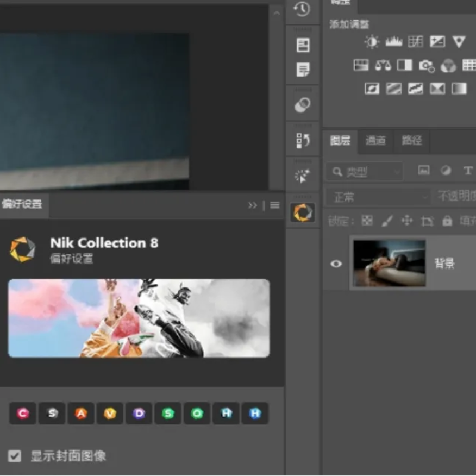
Task: Add a Threshold adjustment layer
Action: pyautogui.click(x=415, y=89)
